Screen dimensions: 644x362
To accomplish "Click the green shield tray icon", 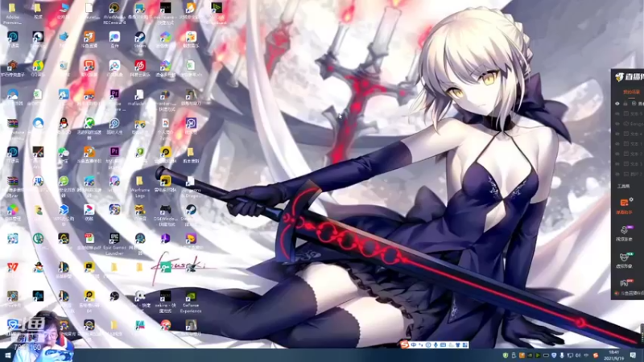I will (x=506, y=356).
